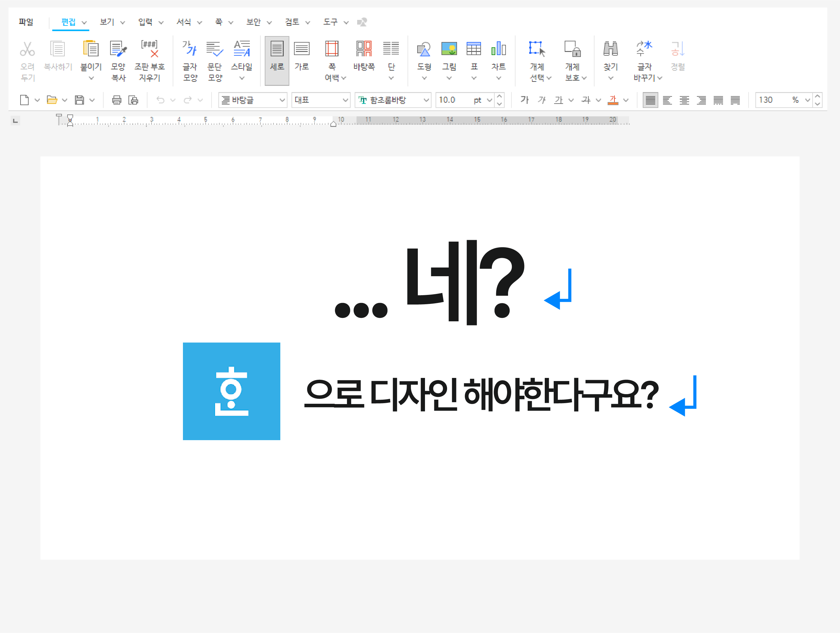Select justify (양쪽 정렬) alignment
840x633 pixels.
click(x=650, y=100)
